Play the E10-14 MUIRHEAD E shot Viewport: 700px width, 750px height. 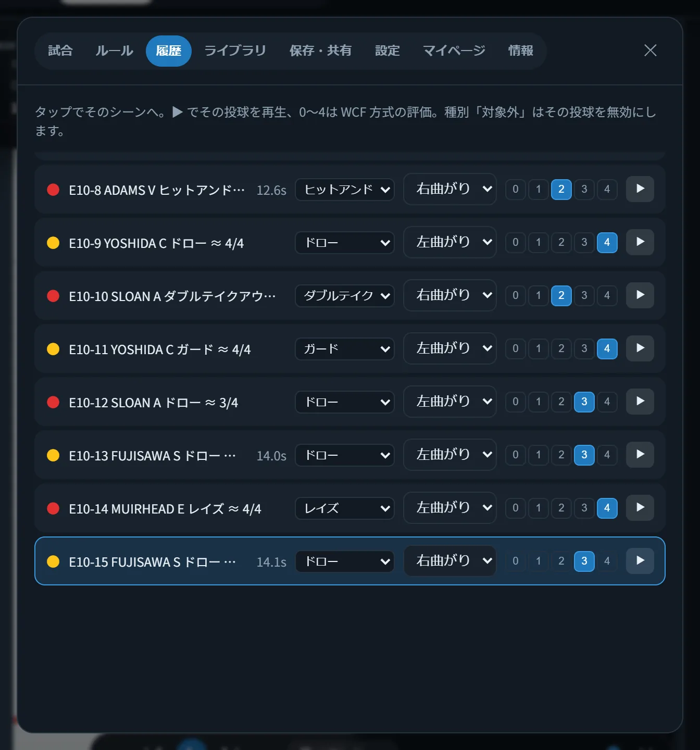tap(640, 508)
